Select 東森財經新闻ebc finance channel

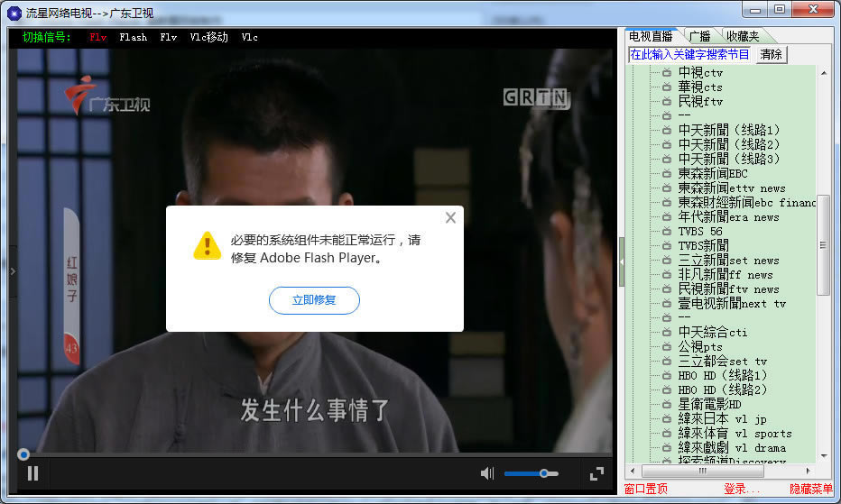(746, 203)
